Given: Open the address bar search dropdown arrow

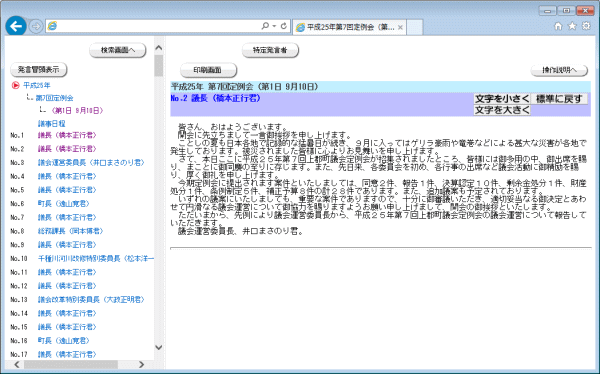Looking at the screenshot, I should coord(274,26).
